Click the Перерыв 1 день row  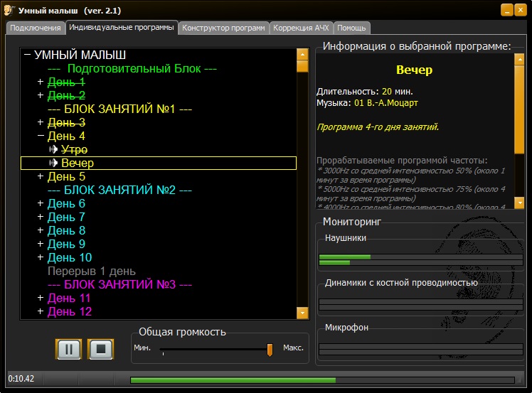tap(92, 271)
